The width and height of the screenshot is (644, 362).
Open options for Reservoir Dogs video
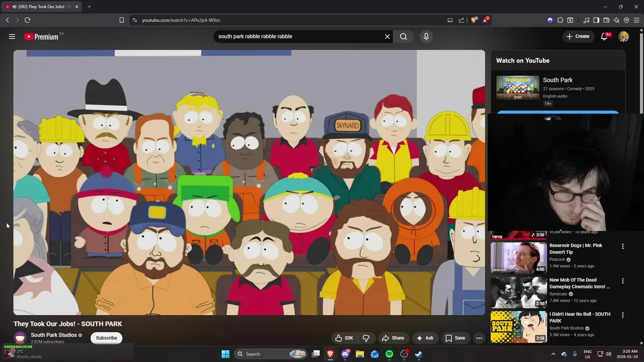623,246
